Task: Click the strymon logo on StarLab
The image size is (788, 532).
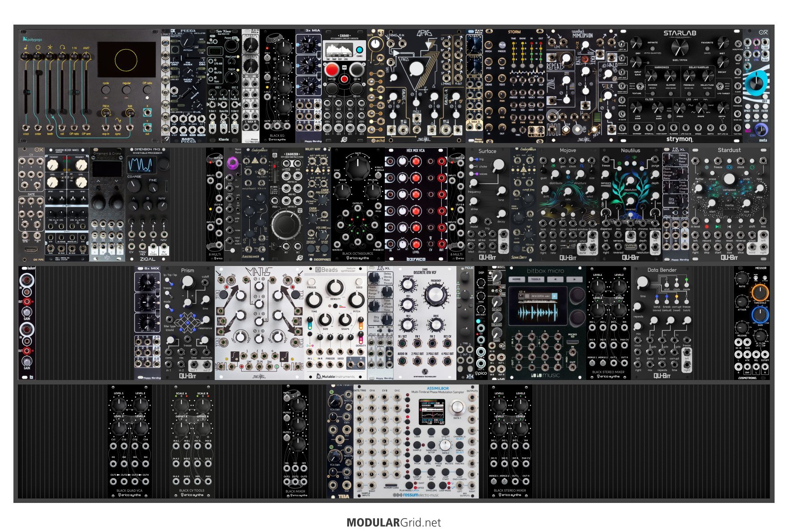Action: coord(680,139)
